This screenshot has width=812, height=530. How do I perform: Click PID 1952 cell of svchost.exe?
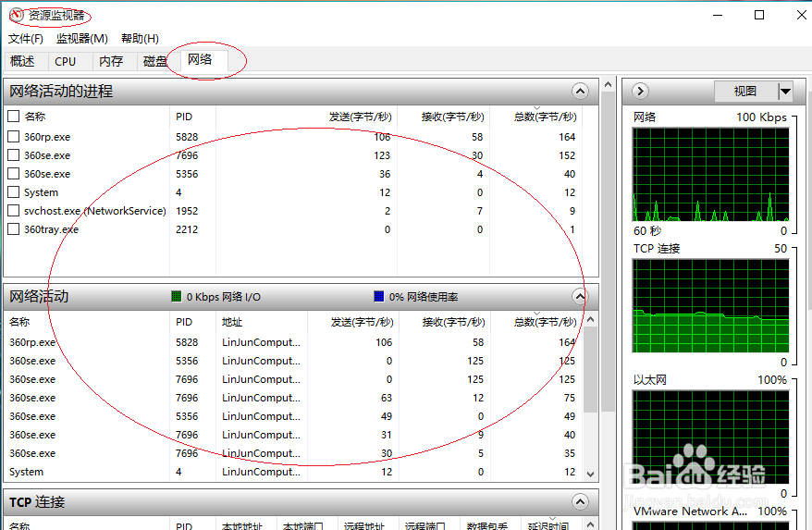coord(187,211)
